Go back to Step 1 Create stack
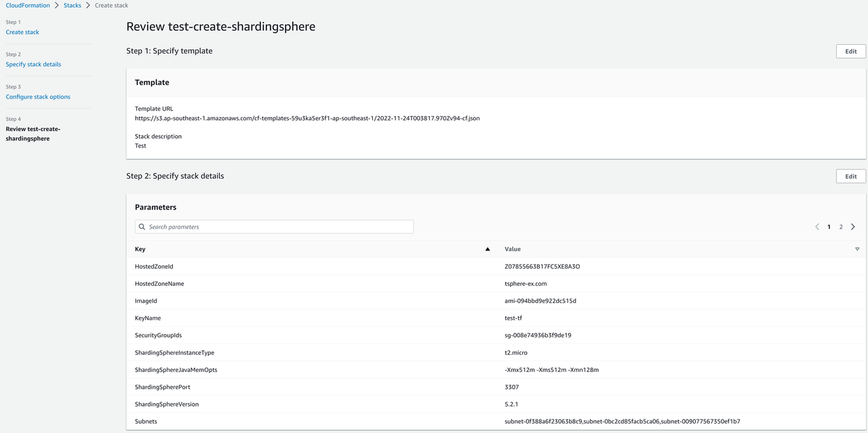This screenshot has width=868, height=433. (x=22, y=32)
